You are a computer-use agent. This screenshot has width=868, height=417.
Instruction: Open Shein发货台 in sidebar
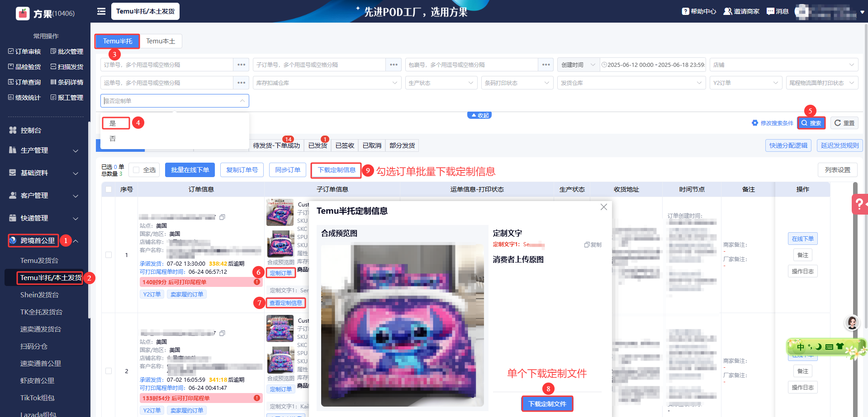[x=39, y=295]
